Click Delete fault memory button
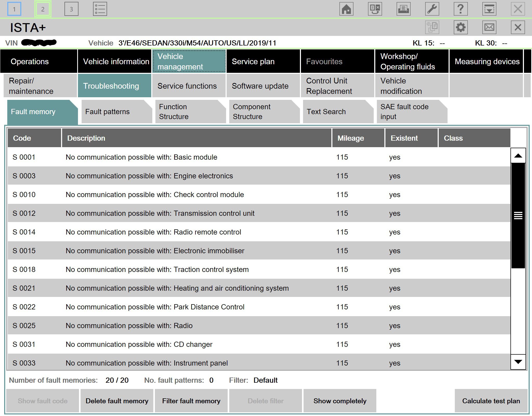The height and width of the screenshot is (416, 532). coord(117,400)
